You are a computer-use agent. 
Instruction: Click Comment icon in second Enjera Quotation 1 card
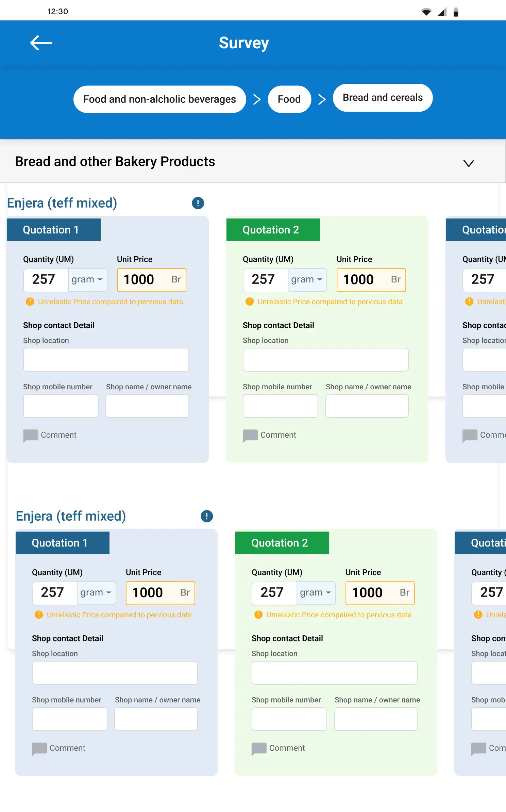(x=39, y=749)
